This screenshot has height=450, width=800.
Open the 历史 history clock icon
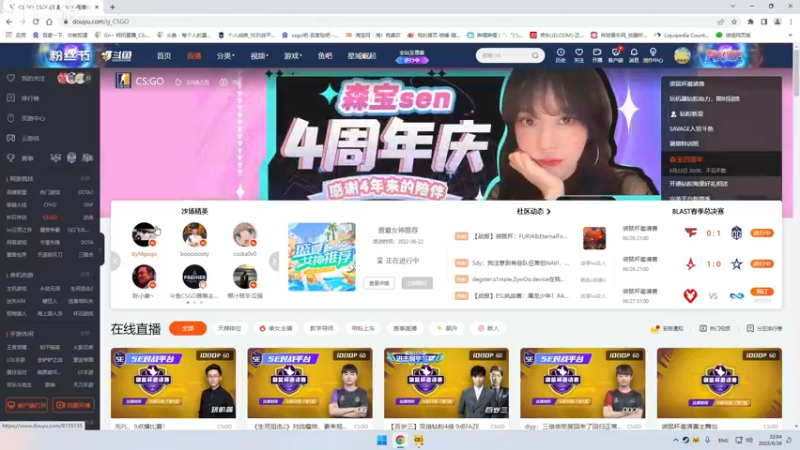(560, 55)
